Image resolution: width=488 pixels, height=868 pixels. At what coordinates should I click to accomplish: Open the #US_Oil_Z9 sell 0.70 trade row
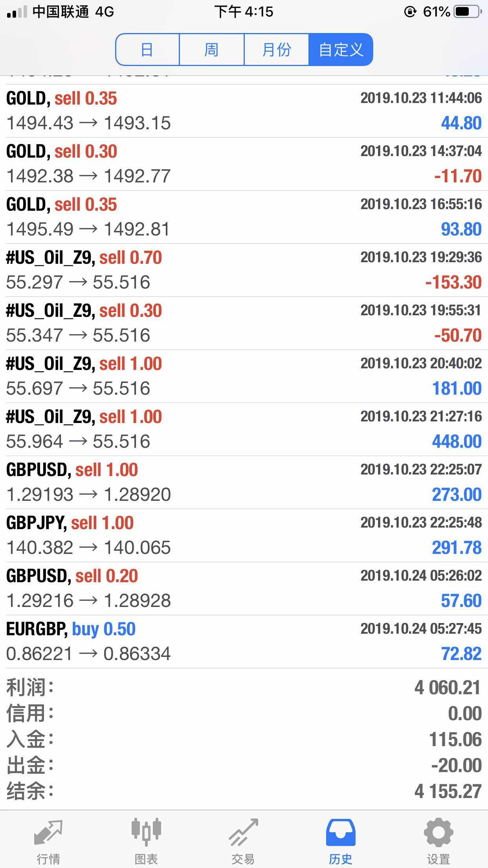pos(244,270)
